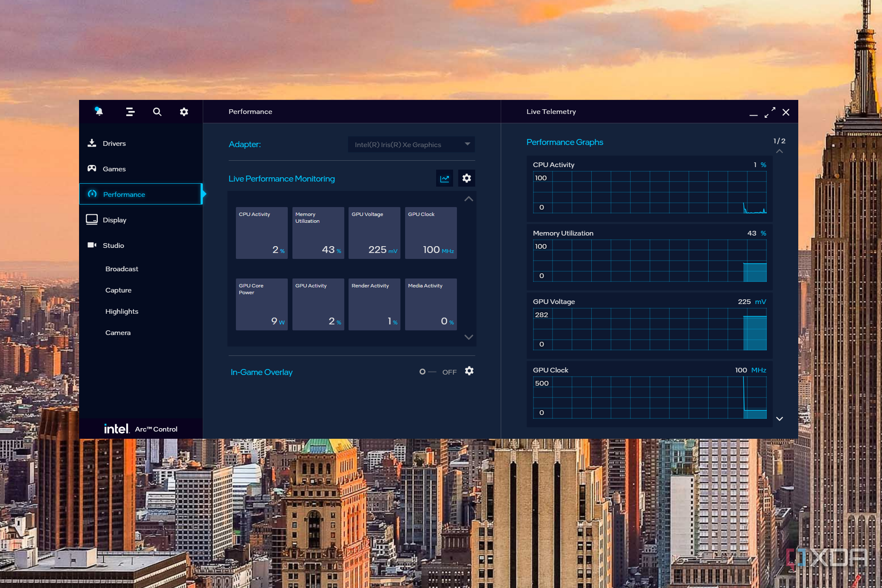Open Camera under Studio

[x=118, y=332]
